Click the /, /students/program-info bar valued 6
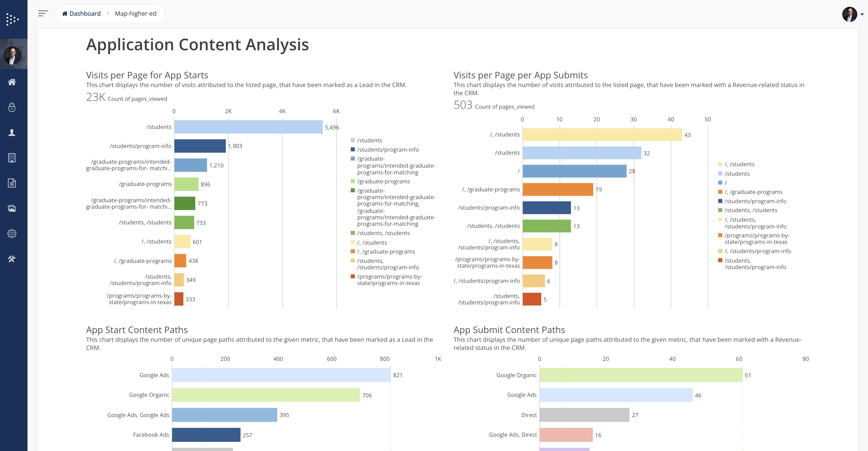The image size is (868, 451). pyautogui.click(x=534, y=281)
